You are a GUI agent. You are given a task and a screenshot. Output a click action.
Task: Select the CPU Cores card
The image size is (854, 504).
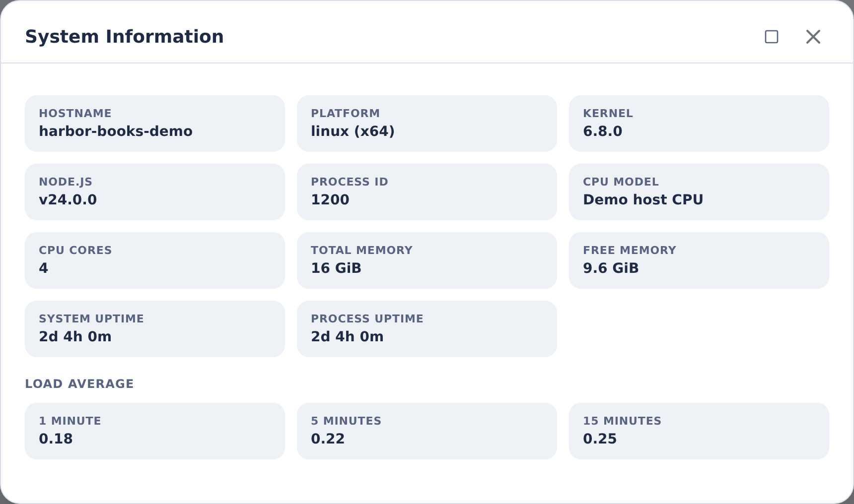[155, 260]
